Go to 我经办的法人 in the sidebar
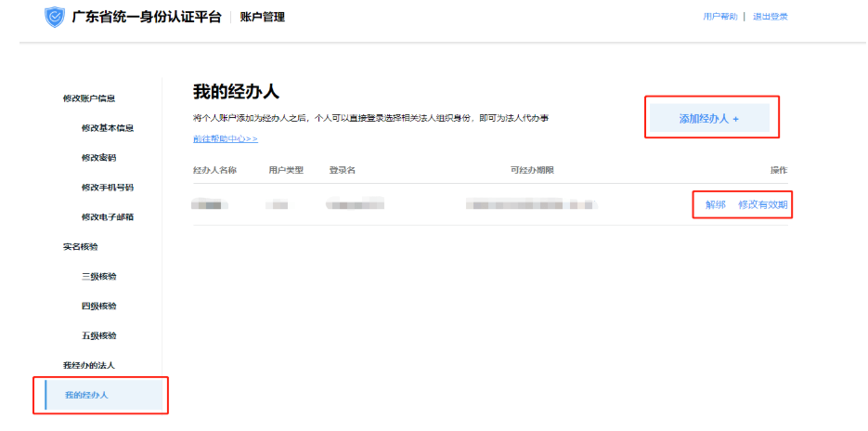This screenshot has height=431, width=868. pos(89,366)
